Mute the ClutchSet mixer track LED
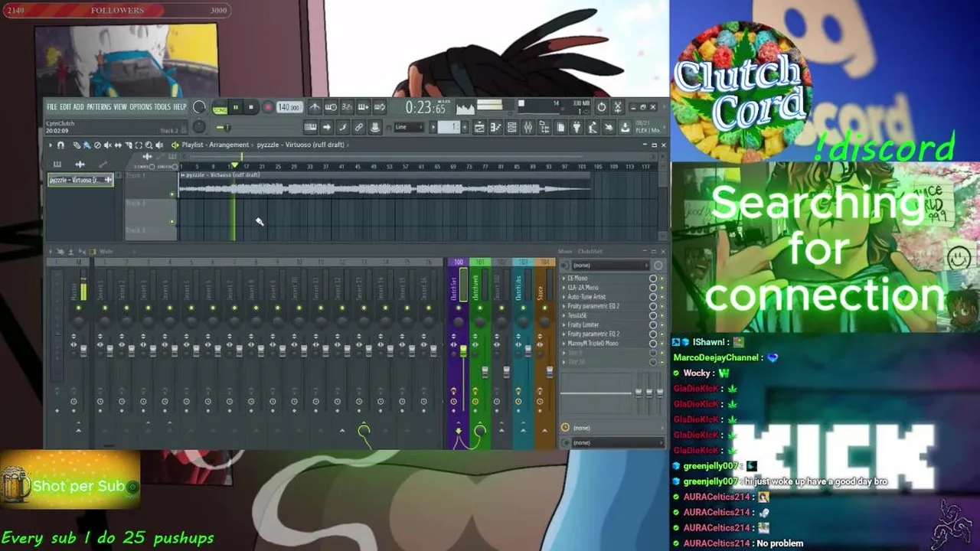980x551 pixels. (x=458, y=308)
